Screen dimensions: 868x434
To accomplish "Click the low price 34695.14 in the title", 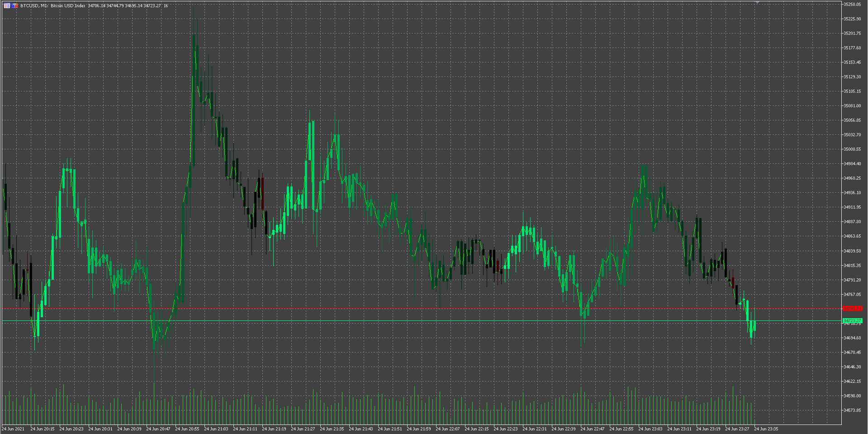I will coord(135,6).
